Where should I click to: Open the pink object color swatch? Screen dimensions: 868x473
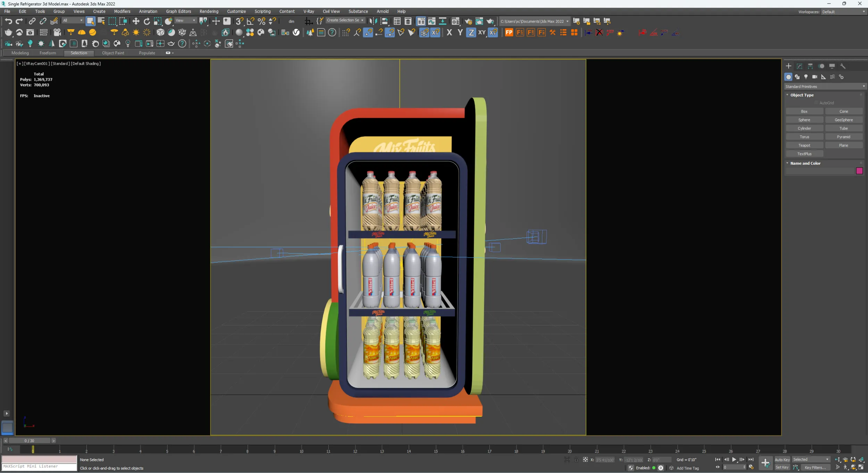tap(859, 171)
